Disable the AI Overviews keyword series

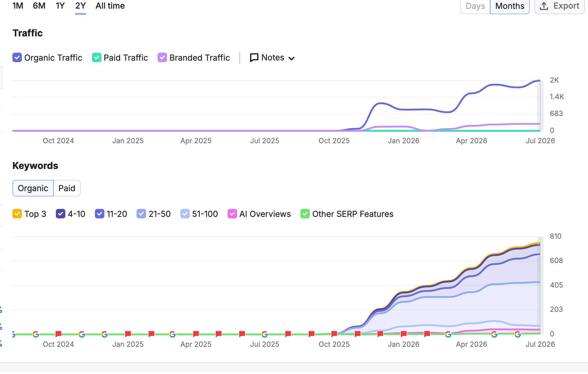pos(232,214)
